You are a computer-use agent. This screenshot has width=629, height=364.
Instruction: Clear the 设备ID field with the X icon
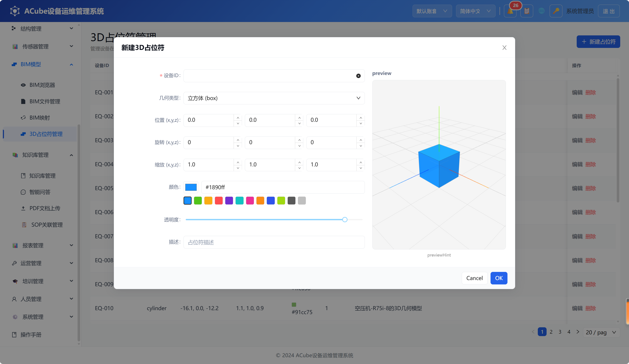pyautogui.click(x=358, y=76)
